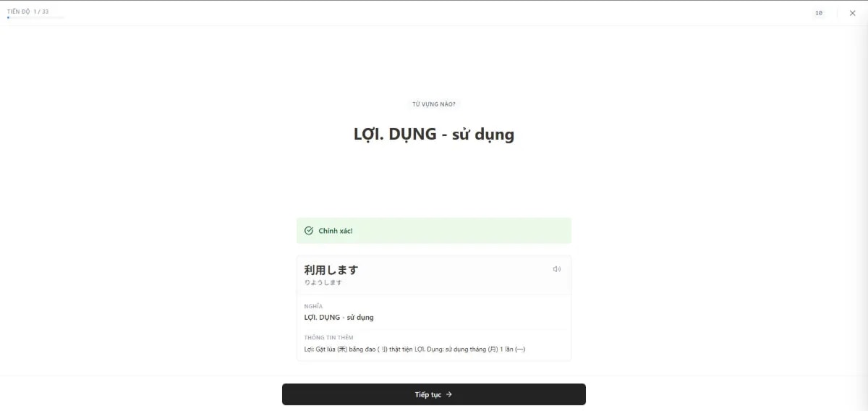Screen dimensions: 868x411
Task: Click the LỢI. DỤNG - sử dụng heading
Action: [x=434, y=134]
